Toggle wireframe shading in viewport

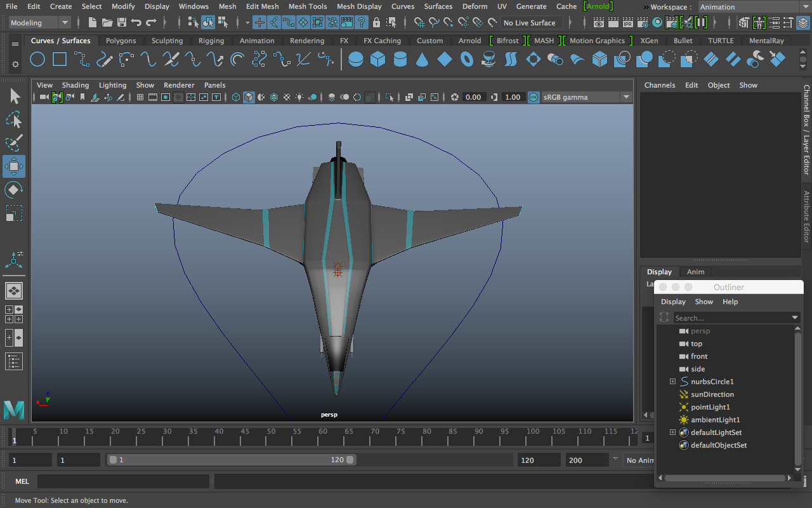236,97
